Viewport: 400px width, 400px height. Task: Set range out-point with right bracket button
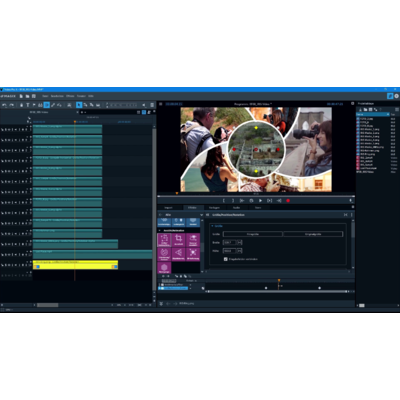(x=233, y=201)
